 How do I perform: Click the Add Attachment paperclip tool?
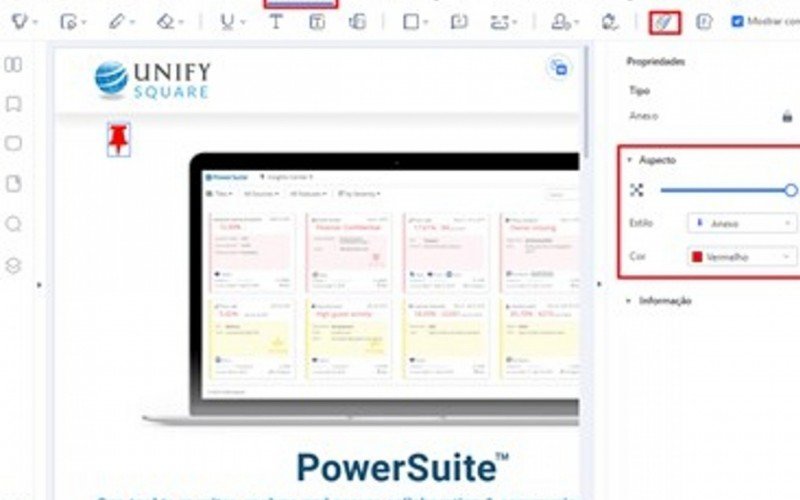coord(664,22)
